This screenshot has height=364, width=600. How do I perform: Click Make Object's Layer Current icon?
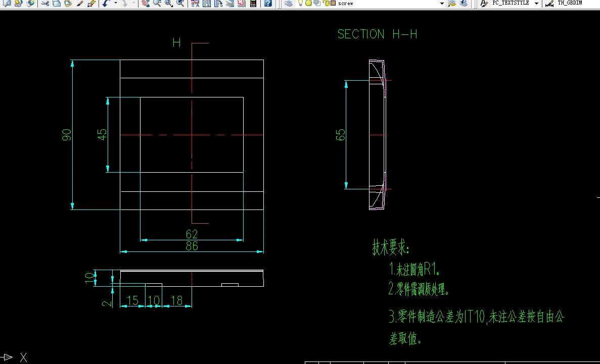click(452, 3)
